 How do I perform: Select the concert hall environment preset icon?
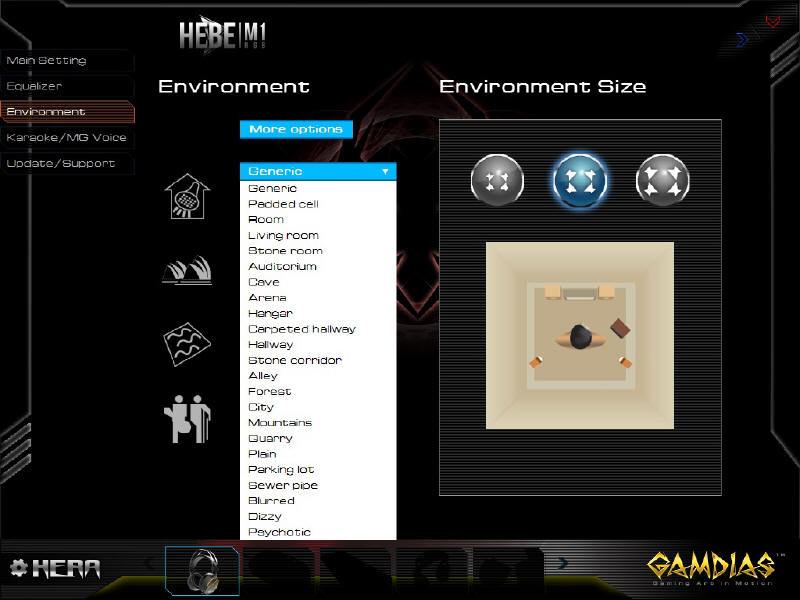coord(187,270)
